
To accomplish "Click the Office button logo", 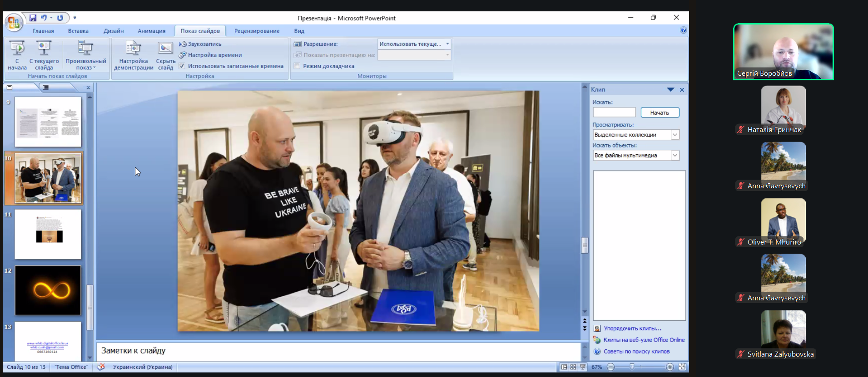I will 14,22.
